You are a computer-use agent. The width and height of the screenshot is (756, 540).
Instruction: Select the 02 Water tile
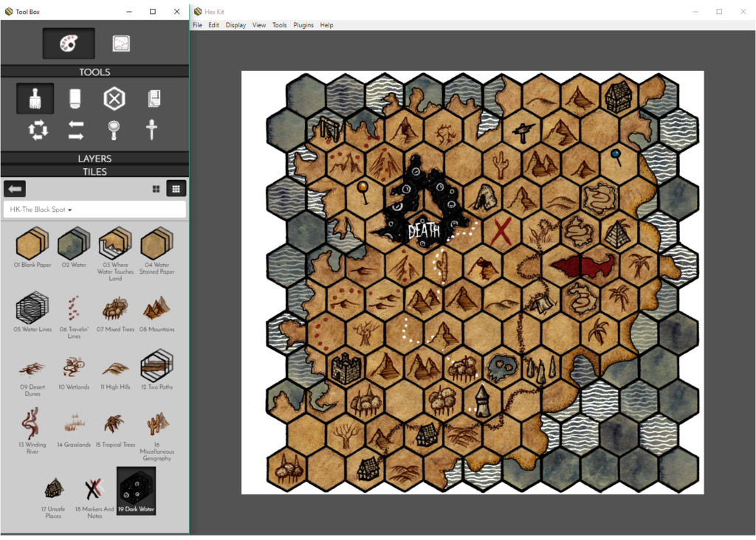coord(74,246)
